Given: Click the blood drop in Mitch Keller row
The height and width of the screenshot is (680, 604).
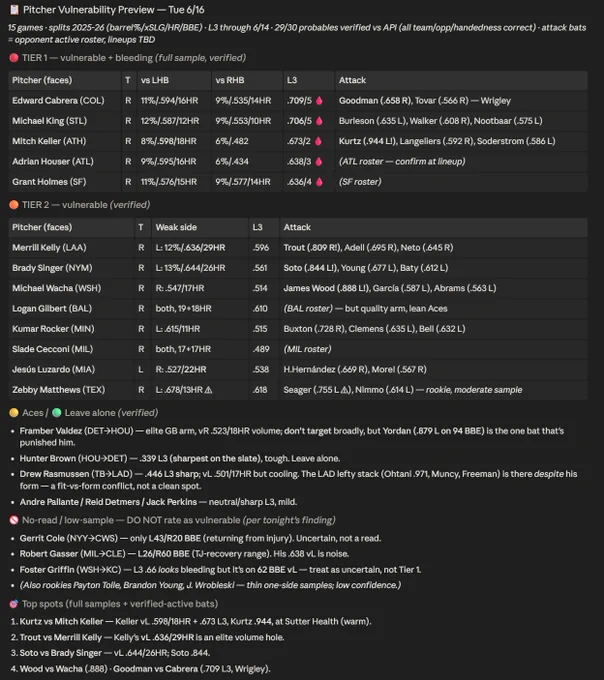Looking at the screenshot, I should pyautogui.click(x=319, y=141).
